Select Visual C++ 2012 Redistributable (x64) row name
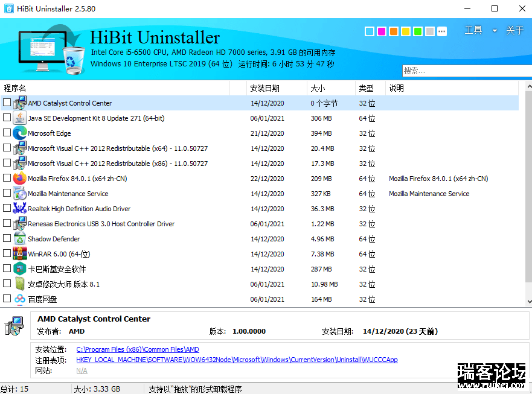 tap(118, 148)
